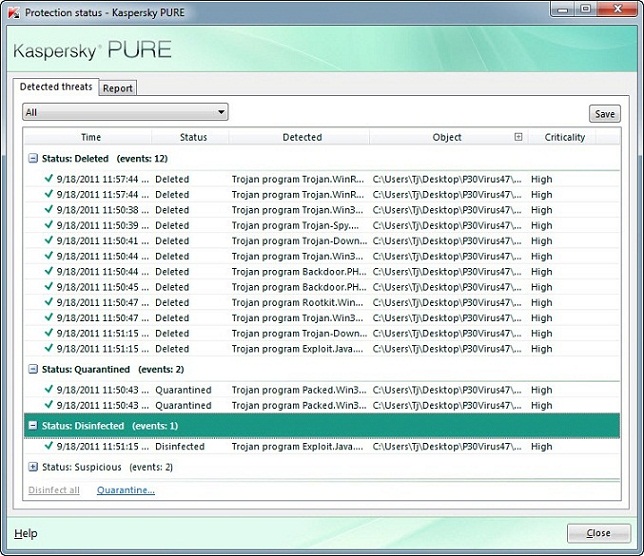Click checkmark icon of the 11:50:39 Trojan-Spy row
Screen dimensions: 644x556
[49, 225]
